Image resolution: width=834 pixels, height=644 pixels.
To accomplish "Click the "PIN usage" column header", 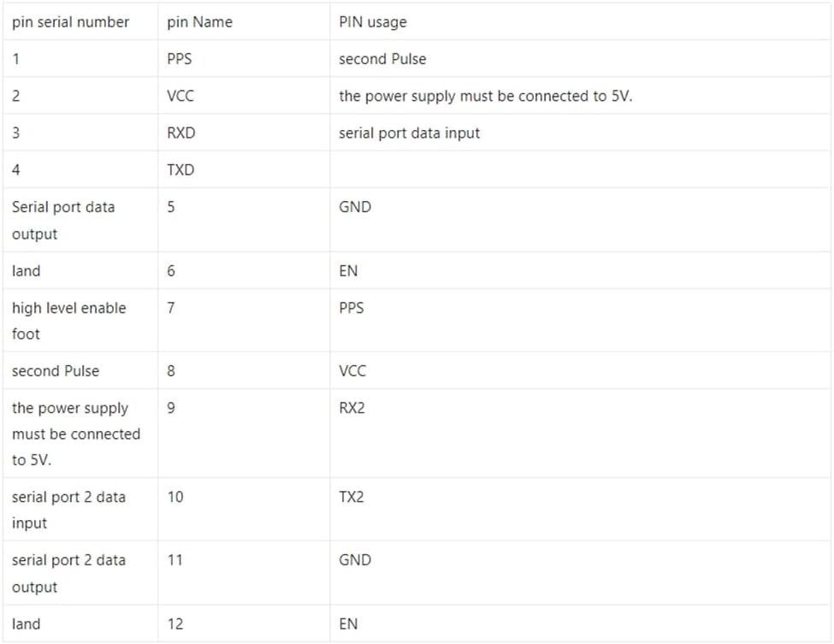I will click(x=373, y=22).
